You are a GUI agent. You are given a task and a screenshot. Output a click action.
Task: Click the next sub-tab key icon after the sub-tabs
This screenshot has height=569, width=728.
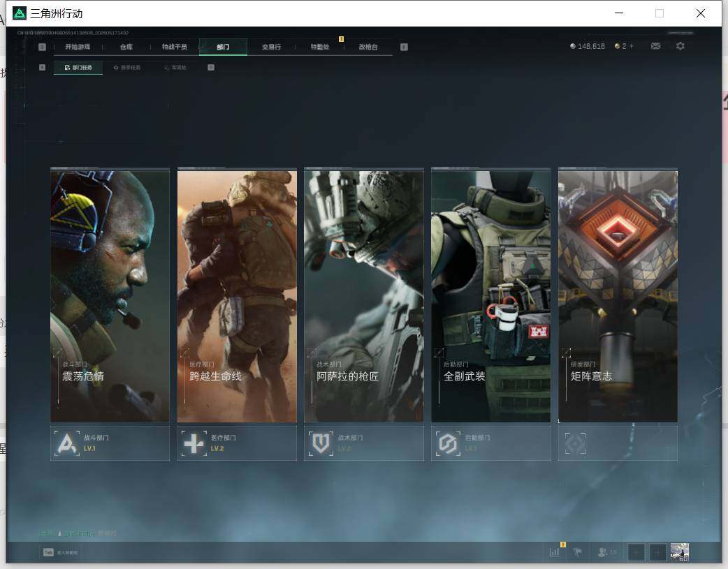(x=211, y=67)
